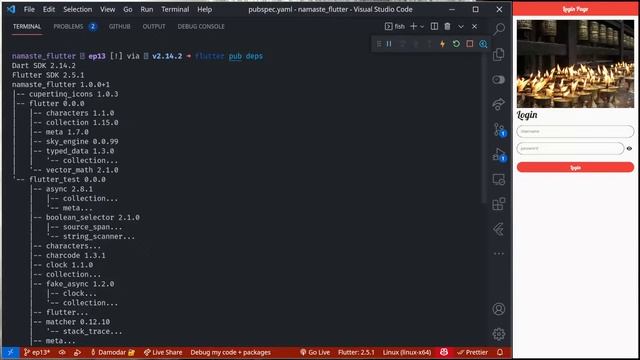
Task: Open the Run menu
Action: coord(147,9)
